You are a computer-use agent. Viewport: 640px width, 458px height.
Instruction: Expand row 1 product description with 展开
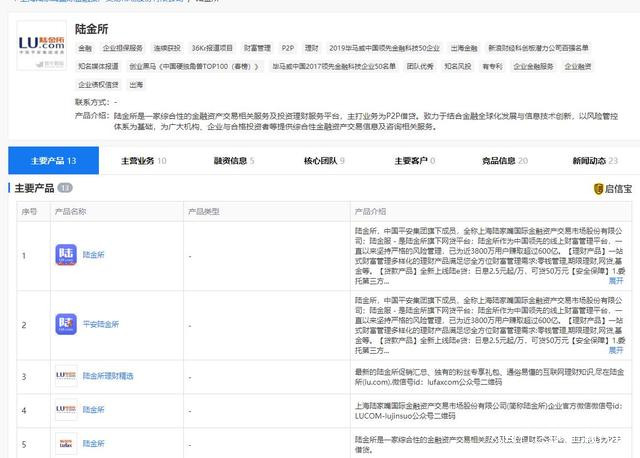616,281
